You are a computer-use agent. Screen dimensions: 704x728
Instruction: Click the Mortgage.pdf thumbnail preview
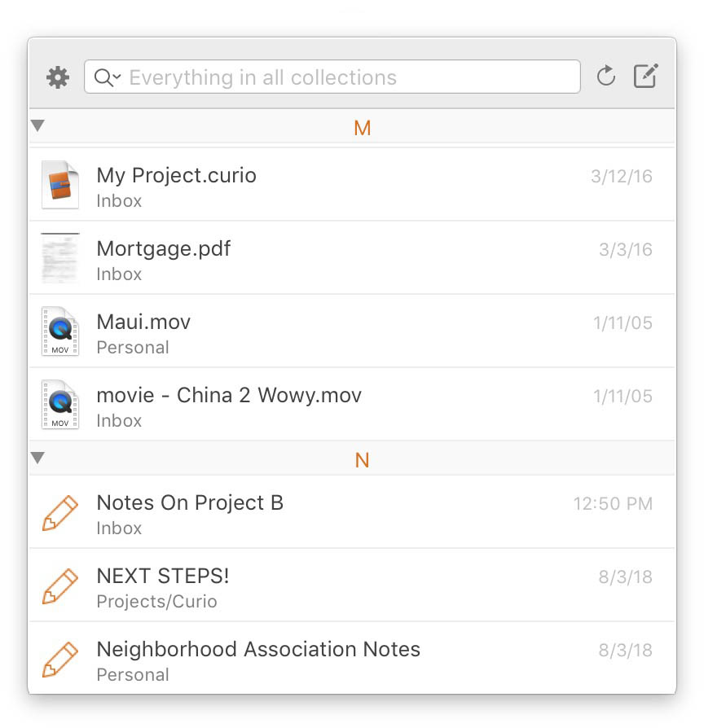pos(60,259)
